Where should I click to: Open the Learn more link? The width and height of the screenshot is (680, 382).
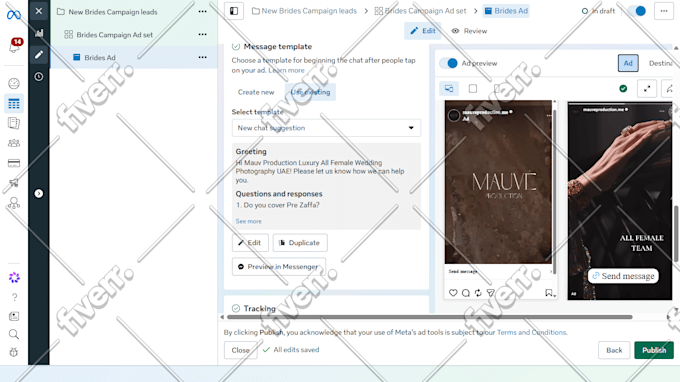click(x=286, y=70)
